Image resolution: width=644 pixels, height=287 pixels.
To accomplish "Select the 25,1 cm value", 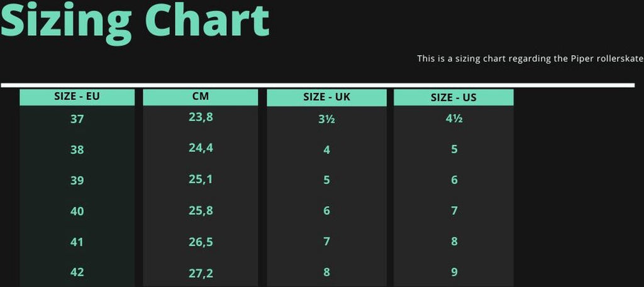I will 201,179.
